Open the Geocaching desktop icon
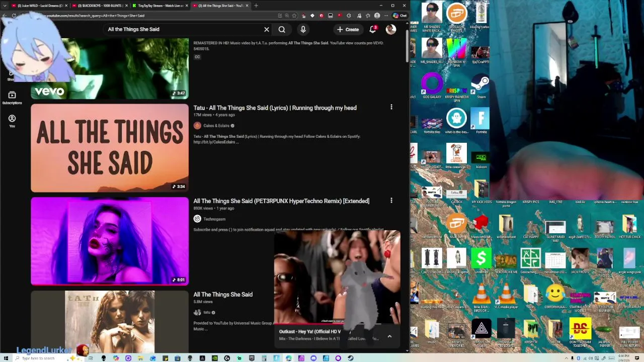 click(x=530, y=260)
